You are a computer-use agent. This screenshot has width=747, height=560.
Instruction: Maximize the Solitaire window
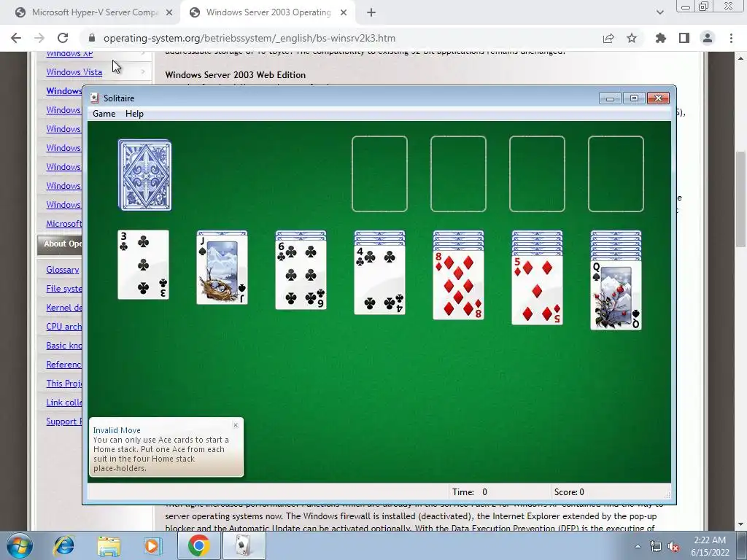point(634,98)
